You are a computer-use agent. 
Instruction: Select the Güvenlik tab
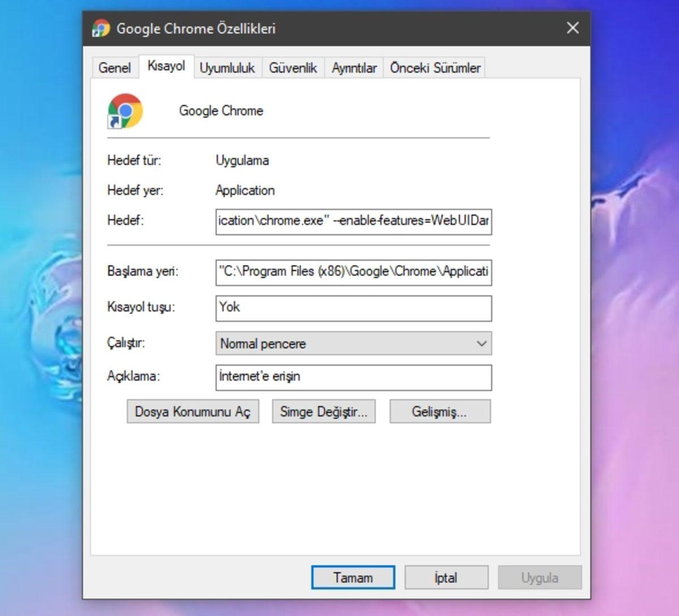293,67
